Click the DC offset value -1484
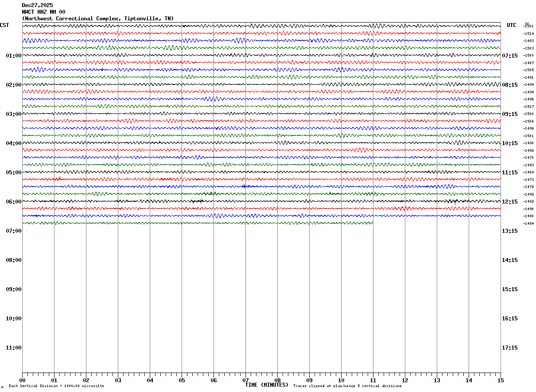The width and height of the screenshot is (536, 392). coord(528,223)
